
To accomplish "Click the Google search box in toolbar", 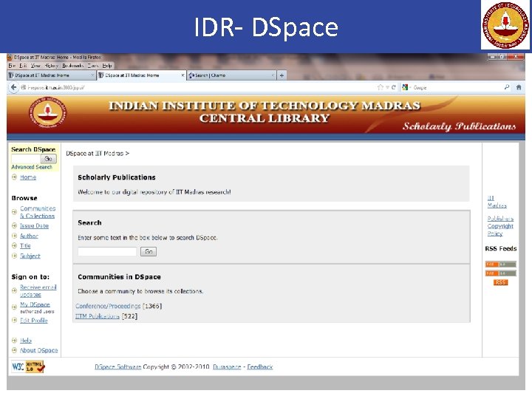I will pyautogui.click(x=457, y=87).
